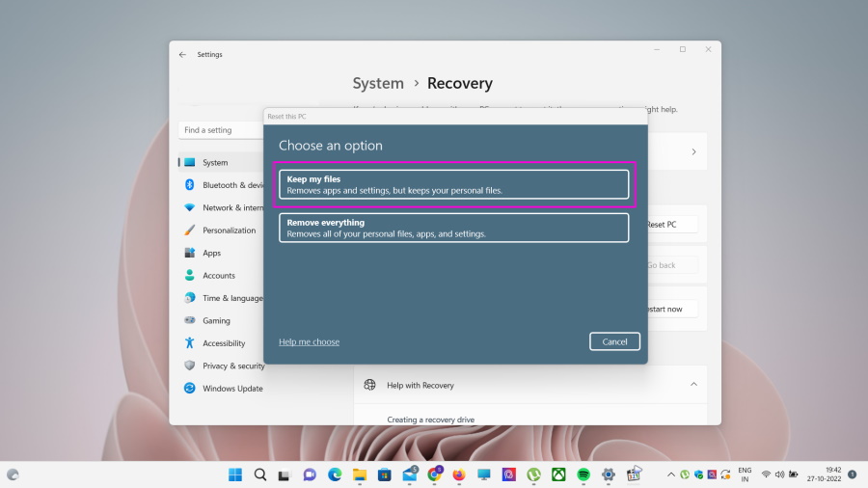Open the Help me choose link

coord(309,341)
